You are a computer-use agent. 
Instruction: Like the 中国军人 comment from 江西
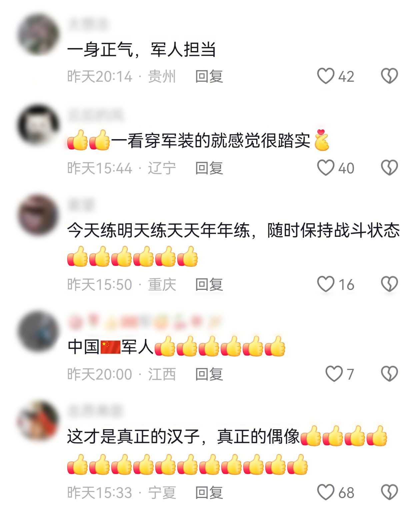(x=334, y=374)
